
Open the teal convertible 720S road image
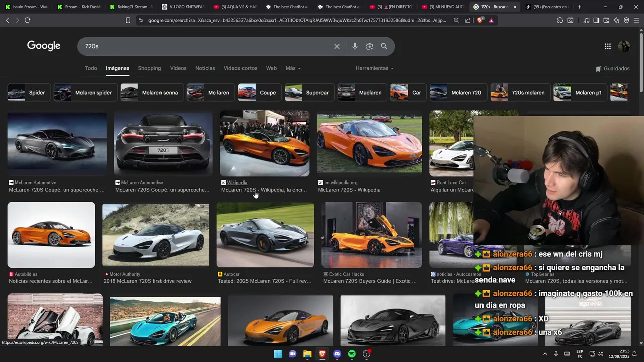click(x=165, y=321)
